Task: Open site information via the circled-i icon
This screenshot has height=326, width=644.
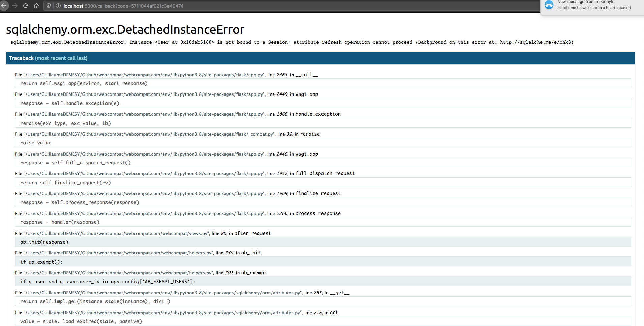Action: point(58,6)
